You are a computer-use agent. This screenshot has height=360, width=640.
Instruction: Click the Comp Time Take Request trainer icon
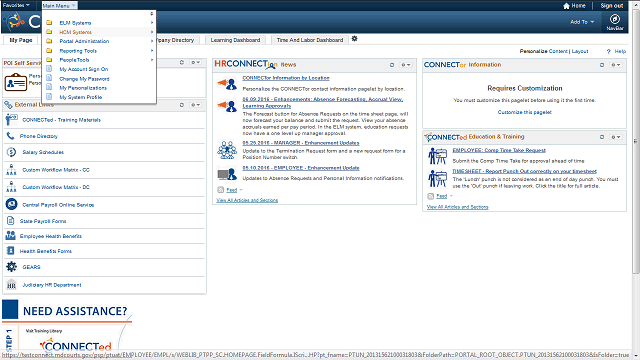pos(437,156)
